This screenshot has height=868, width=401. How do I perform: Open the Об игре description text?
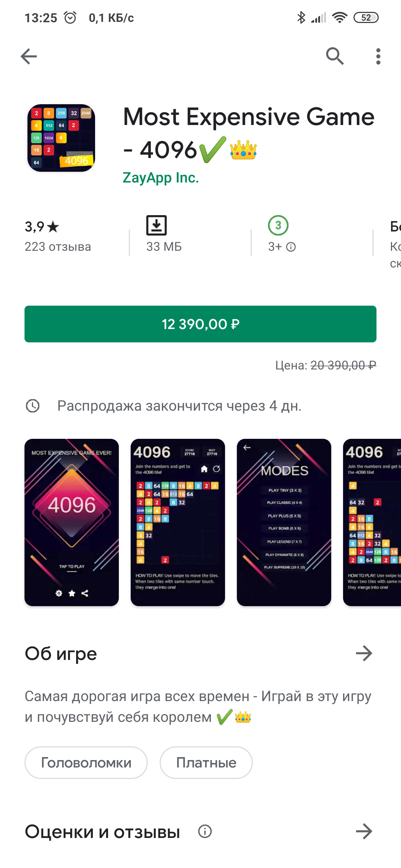pos(198,707)
